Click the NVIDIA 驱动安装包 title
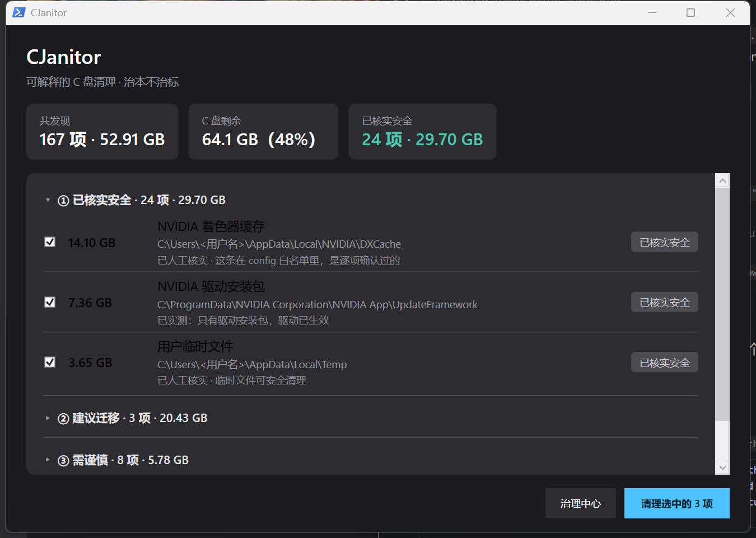 [211, 286]
